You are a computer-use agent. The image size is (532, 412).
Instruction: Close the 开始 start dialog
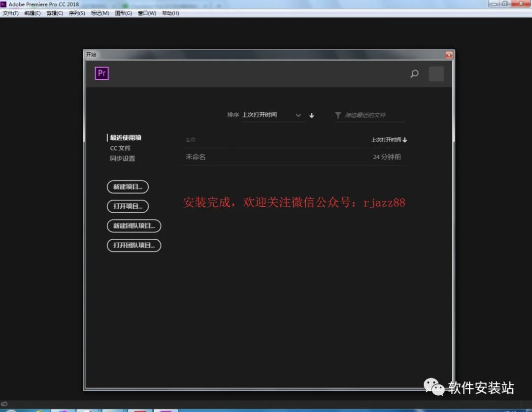tap(449, 55)
